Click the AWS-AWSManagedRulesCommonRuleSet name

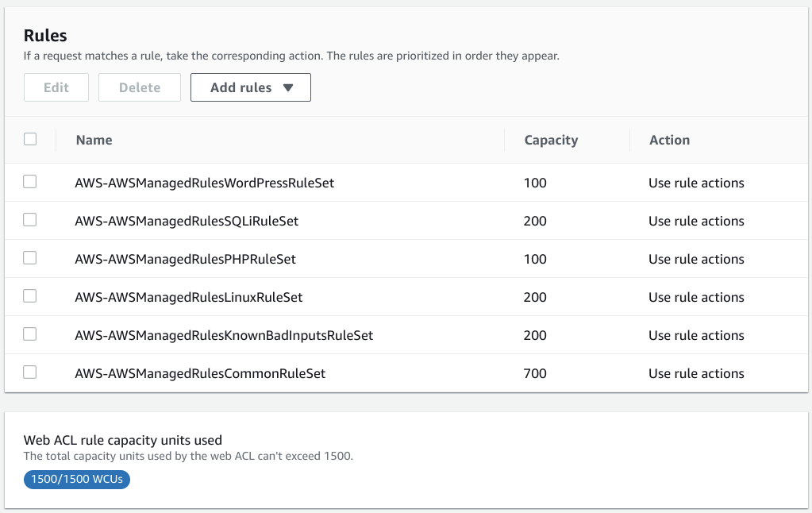click(200, 373)
